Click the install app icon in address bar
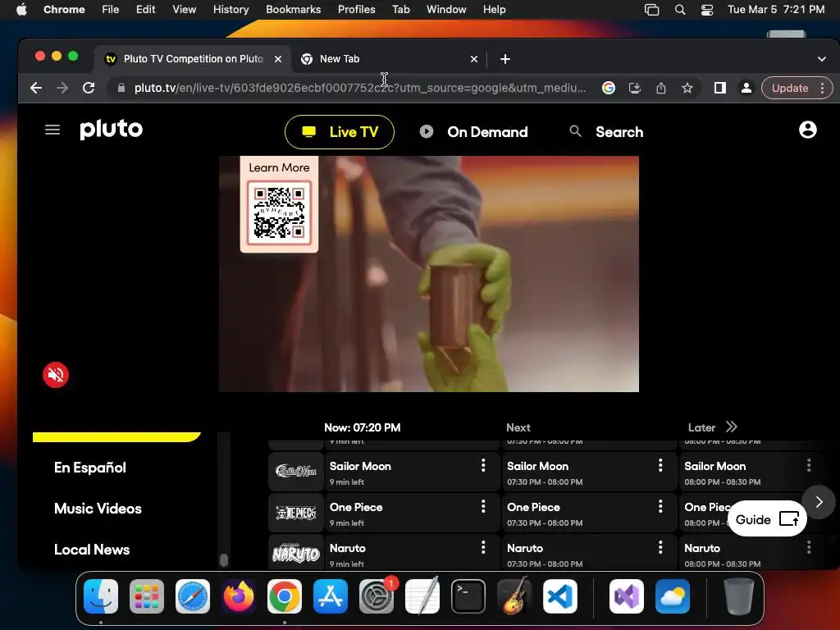The height and width of the screenshot is (630, 840). [635, 88]
